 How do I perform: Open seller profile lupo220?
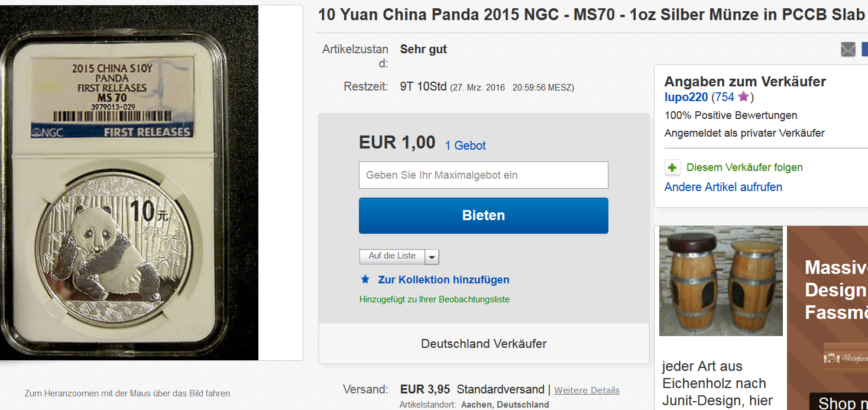point(686,97)
